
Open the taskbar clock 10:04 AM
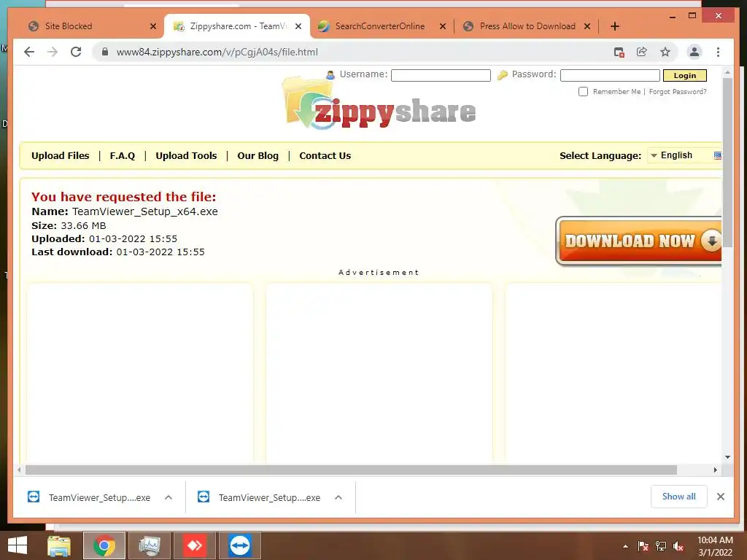[715, 546]
